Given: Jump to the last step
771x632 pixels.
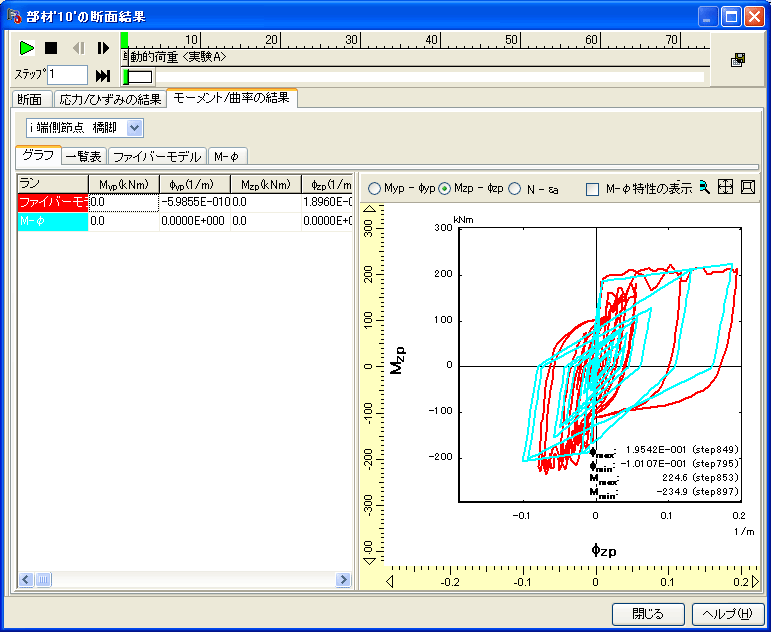Looking at the screenshot, I should [x=103, y=76].
